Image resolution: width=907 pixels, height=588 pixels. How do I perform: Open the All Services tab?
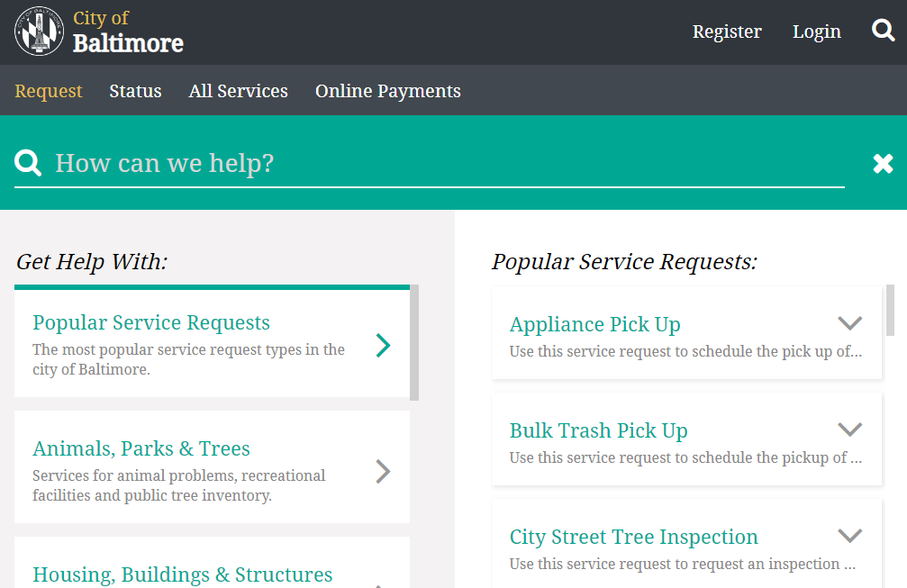point(238,91)
